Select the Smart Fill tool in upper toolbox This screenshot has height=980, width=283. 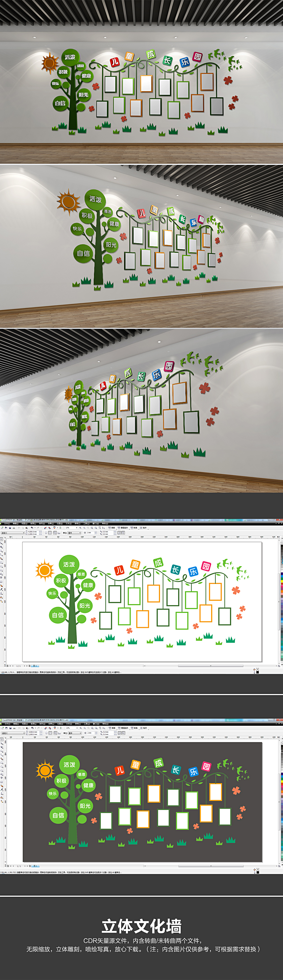[1, 559]
